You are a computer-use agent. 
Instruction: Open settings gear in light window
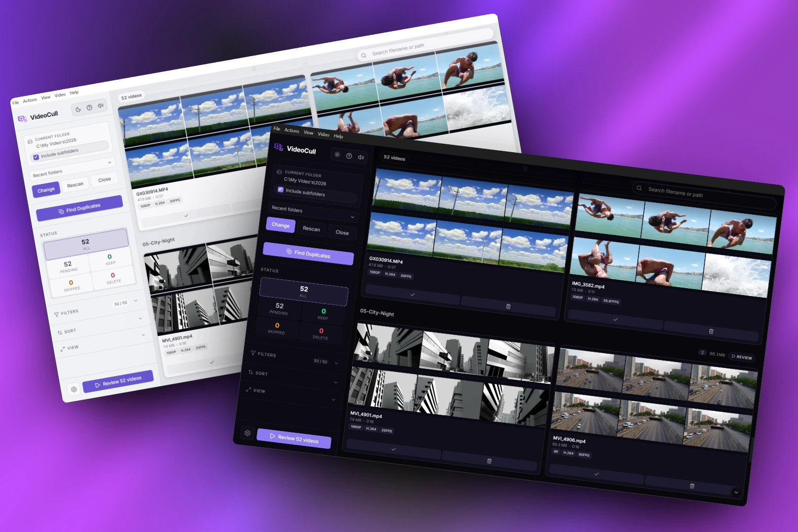point(74,389)
